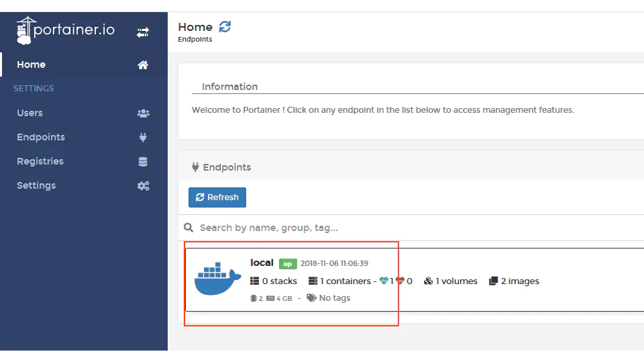644x362 pixels.
Task: Open the local endpoint link
Action: pyautogui.click(x=262, y=263)
